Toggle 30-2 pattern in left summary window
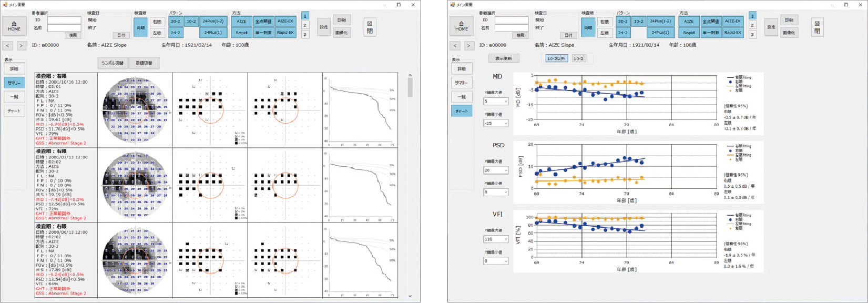Viewport: 868px width, 303px height. click(176, 22)
